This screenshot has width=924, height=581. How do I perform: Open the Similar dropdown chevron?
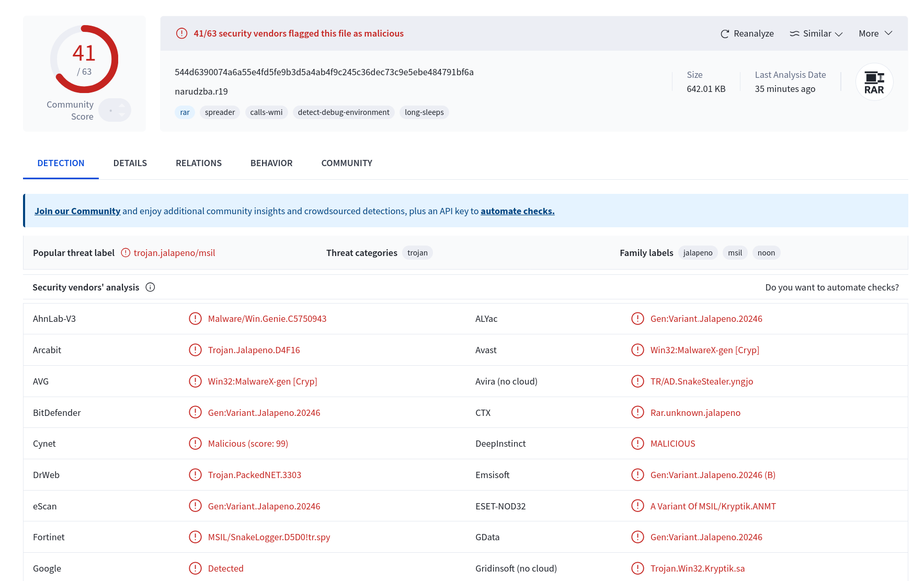pos(839,34)
